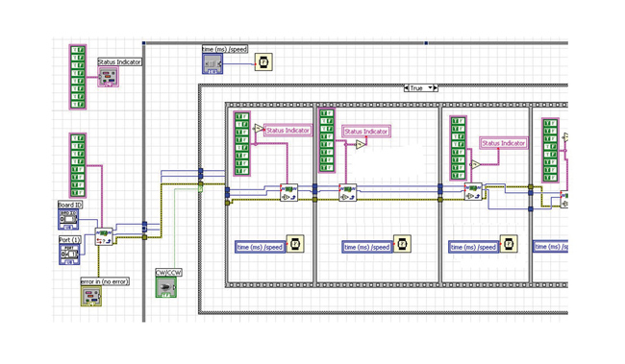
Task: Select the time (ms)/speed numeric terminal outside the case
Action: 212,63
